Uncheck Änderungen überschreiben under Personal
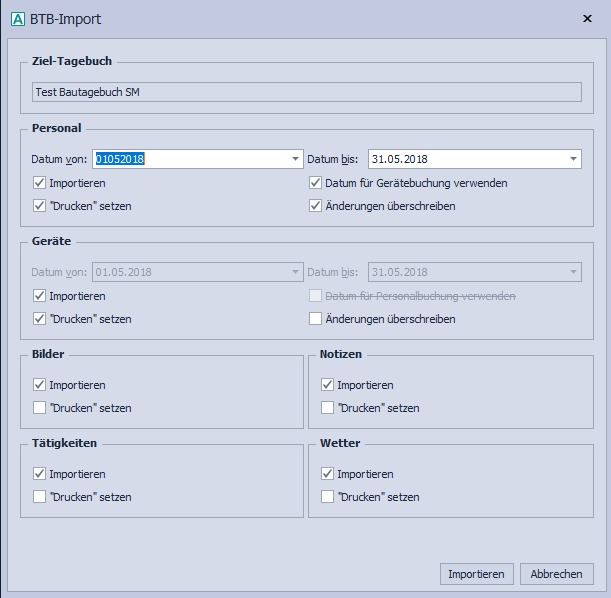This screenshot has width=611, height=598. click(317, 206)
